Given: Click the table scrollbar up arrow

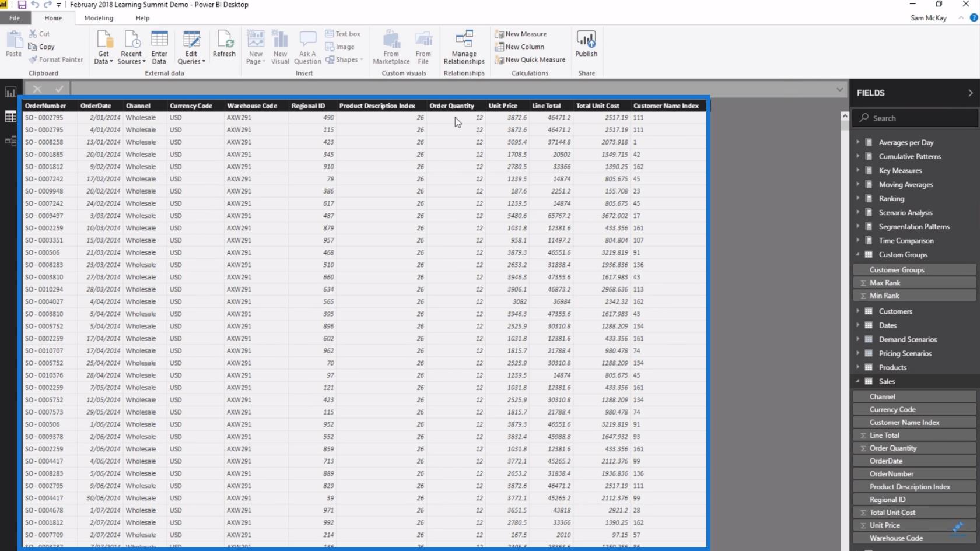Looking at the screenshot, I should click(x=845, y=116).
